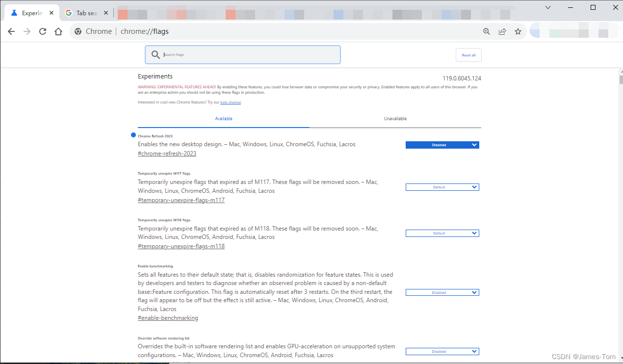Open the zoom magnifier icon in address bar
623x364 pixels.
[x=487, y=31]
